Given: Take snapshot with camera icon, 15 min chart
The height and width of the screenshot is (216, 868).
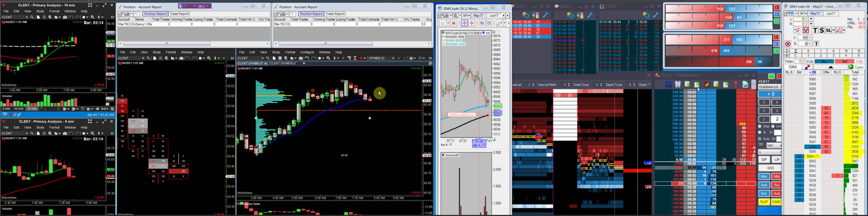Looking at the screenshot, I should pos(65,17).
